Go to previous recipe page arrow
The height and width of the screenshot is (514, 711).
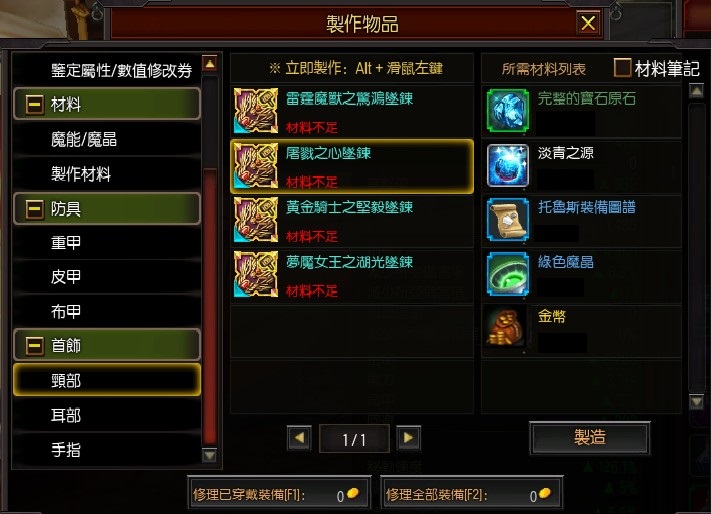(299, 438)
